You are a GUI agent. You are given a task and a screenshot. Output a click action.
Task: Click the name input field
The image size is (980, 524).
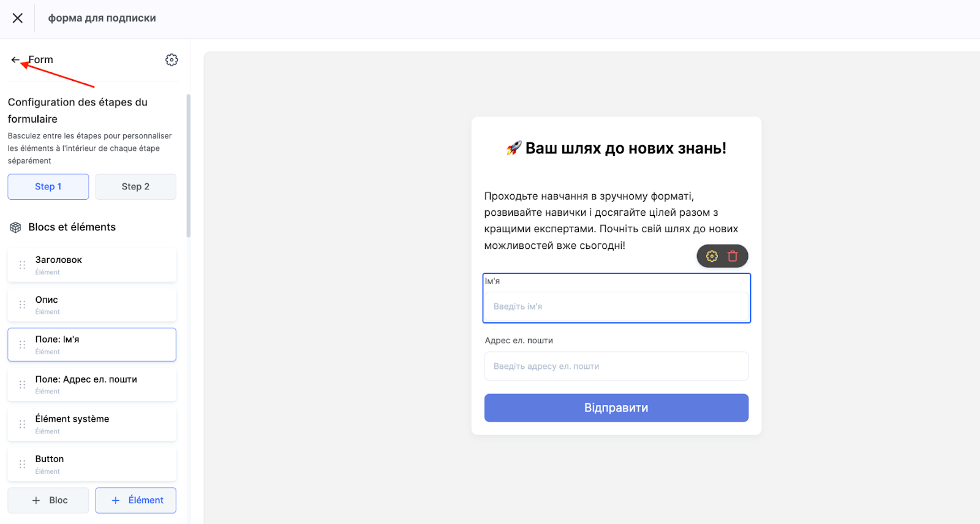(616, 306)
